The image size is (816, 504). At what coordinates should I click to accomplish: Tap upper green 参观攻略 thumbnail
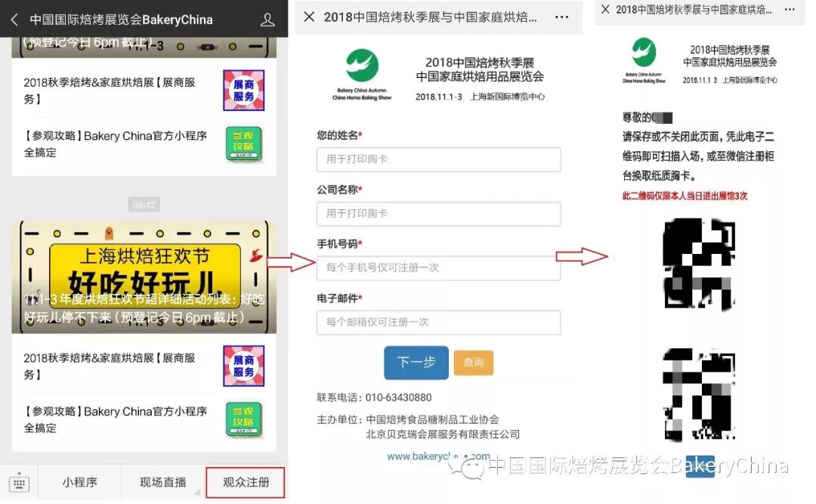click(243, 144)
